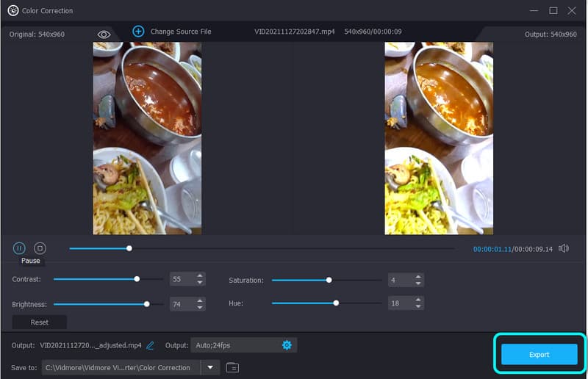Decrease Hue value with down arrow
This screenshot has width=588, height=379.
[x=418, y=306]
